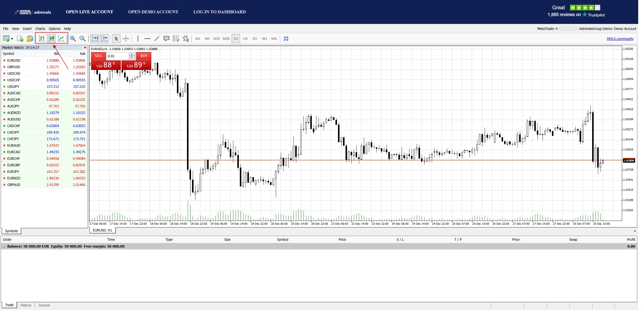Viewport: 644px width, 310px height.
Task: Switch to the History tab
Action: pos(26,305)
